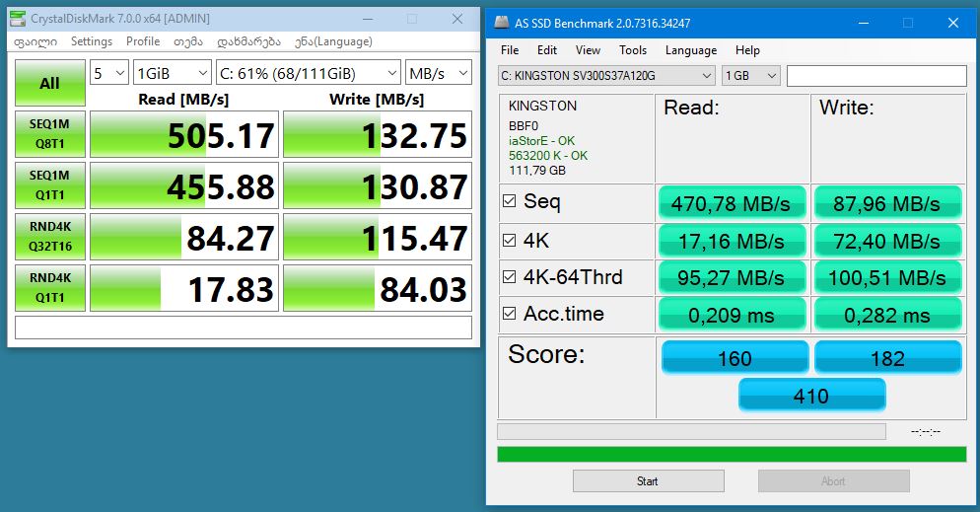Start the RND4K Q32T16 test
This screenshot has width=980, height=512.
click(50, 237)
